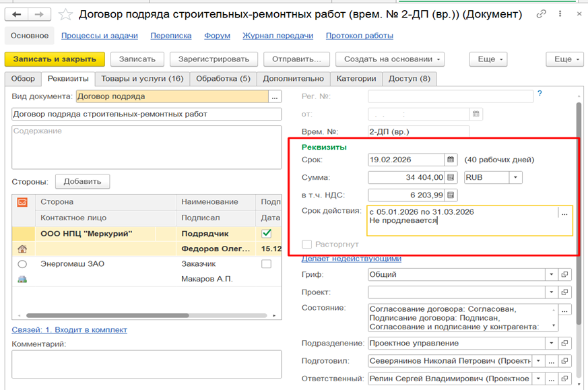Click the envelope icon in table header
The width and height of the screenshot is (588, 390).
[x=22, y=202]
